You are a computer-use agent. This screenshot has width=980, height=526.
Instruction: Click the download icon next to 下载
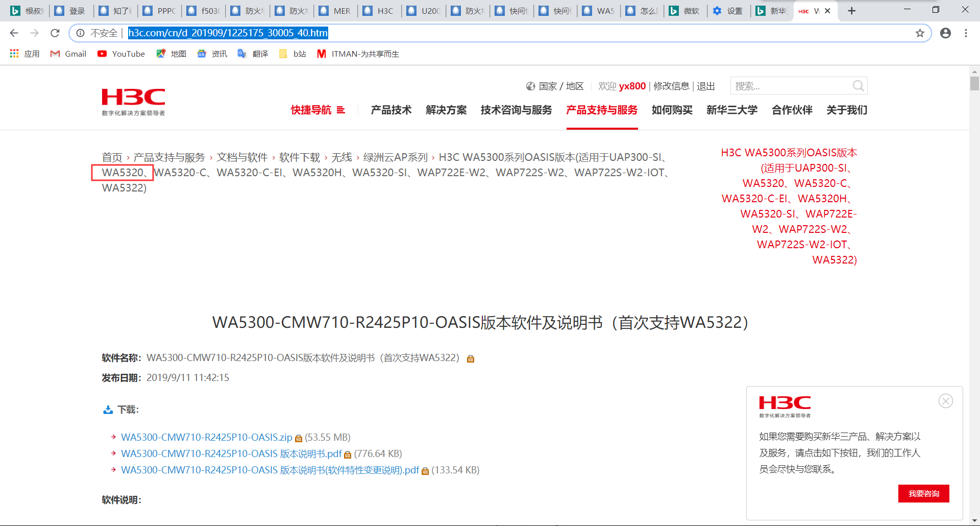point(108,410)
